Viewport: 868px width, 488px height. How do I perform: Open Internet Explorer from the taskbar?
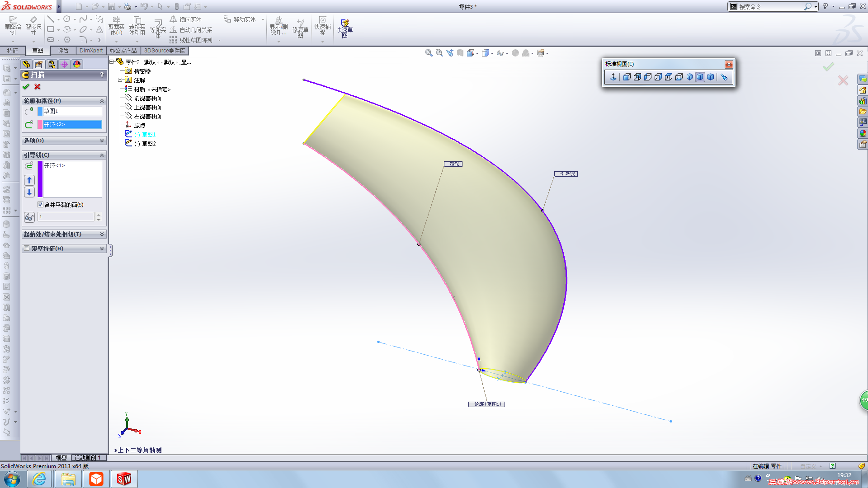point(39,479)
